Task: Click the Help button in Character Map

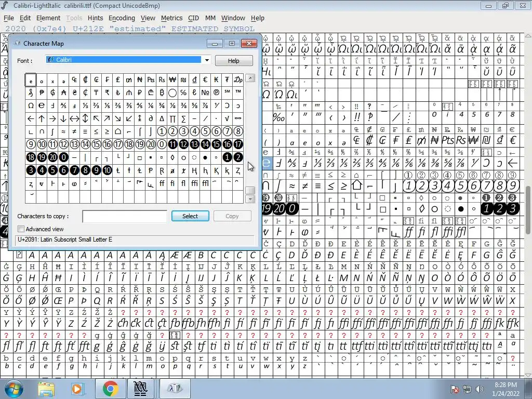Action: [234, 61]
